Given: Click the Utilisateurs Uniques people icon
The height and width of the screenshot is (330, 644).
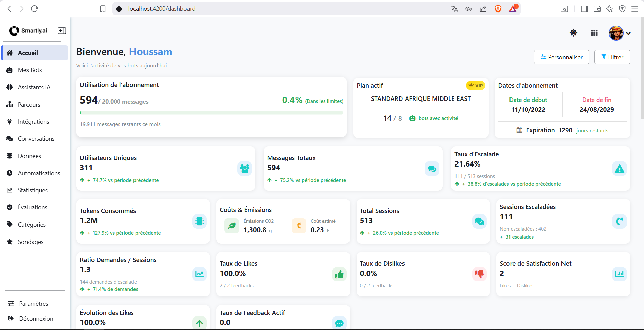Looking at the screenshot, I should (x=245, y=169).
